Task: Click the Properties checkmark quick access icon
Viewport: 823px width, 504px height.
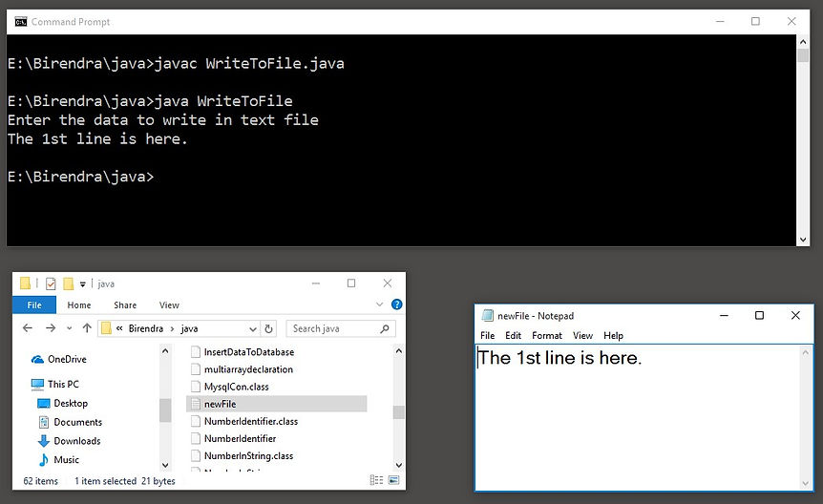Action: [51, 284]
